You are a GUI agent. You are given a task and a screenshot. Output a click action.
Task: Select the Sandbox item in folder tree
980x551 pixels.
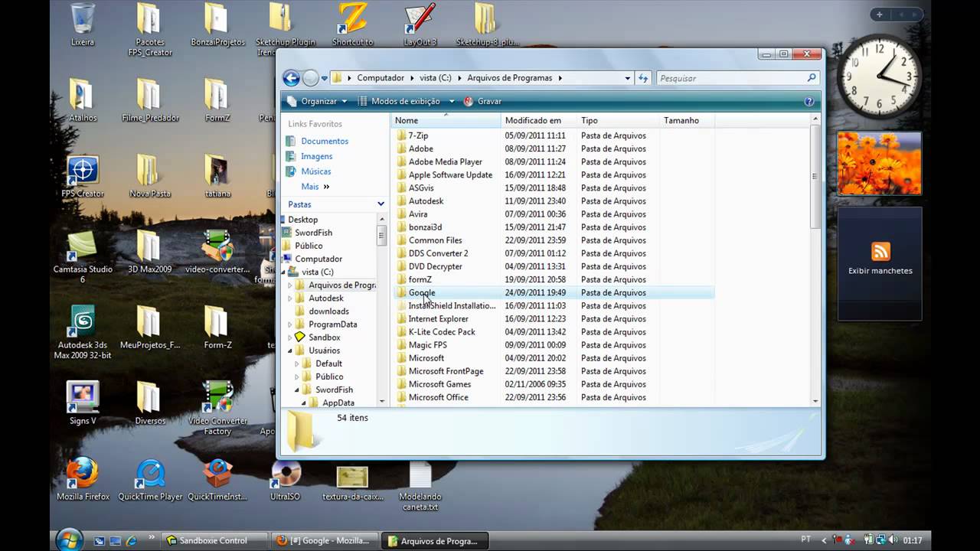[x=324, y=337]
